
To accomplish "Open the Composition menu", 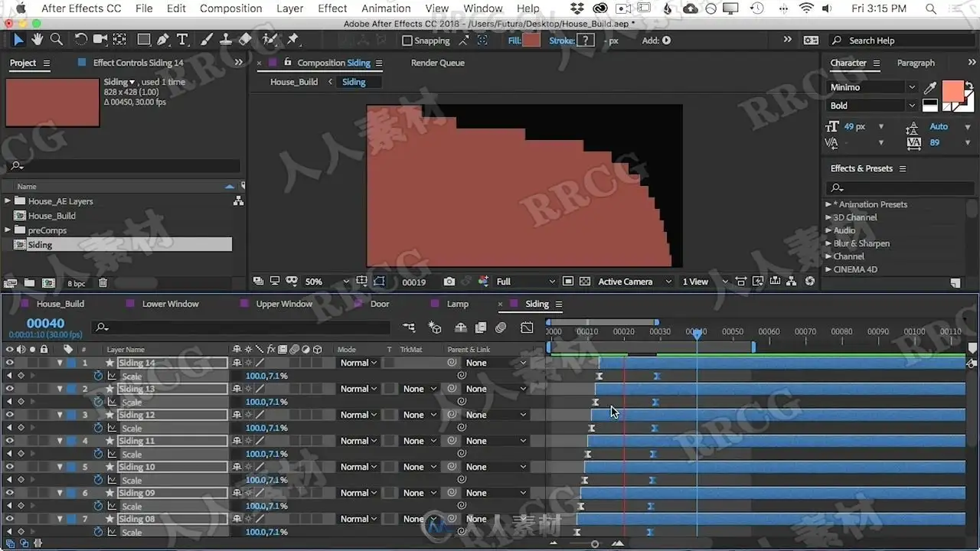I will tap(230, 8).
